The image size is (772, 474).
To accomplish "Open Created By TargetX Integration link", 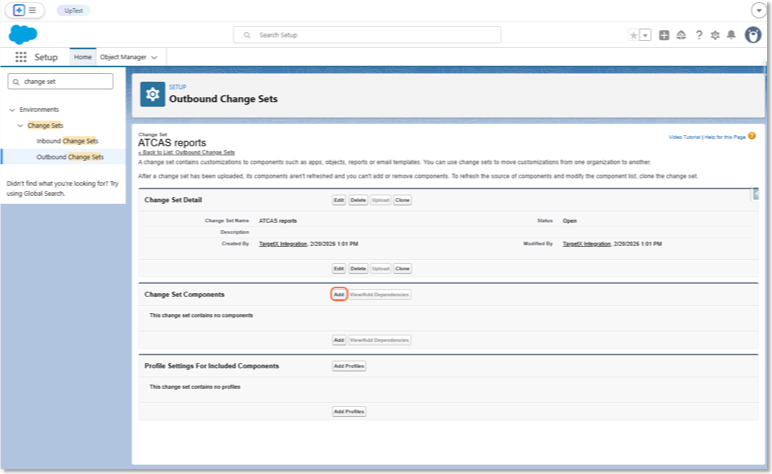I will coord(283,244).
